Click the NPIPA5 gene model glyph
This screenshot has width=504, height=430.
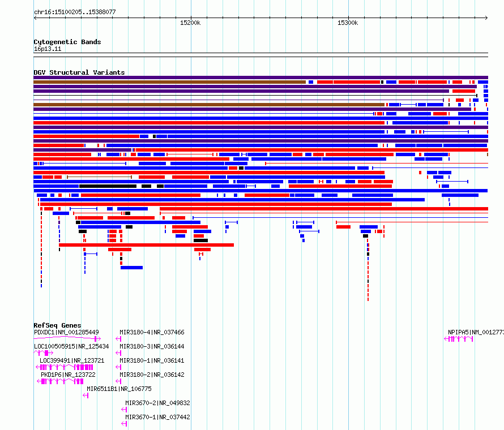458,338
